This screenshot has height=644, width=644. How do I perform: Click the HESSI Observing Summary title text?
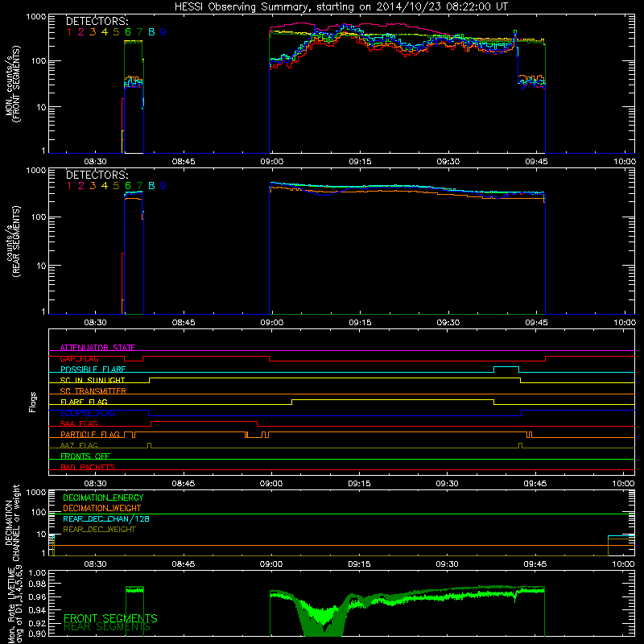pos(341,7)
